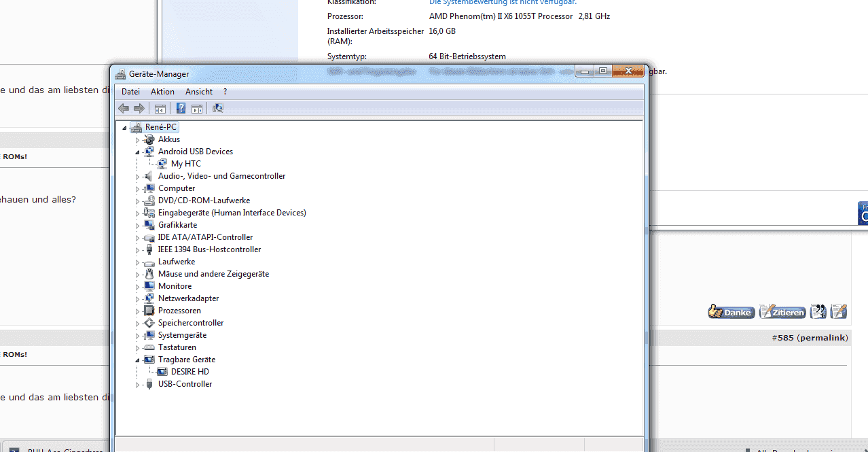
Task: Click the '16,0 GB' RAM value
Action: 442,31
